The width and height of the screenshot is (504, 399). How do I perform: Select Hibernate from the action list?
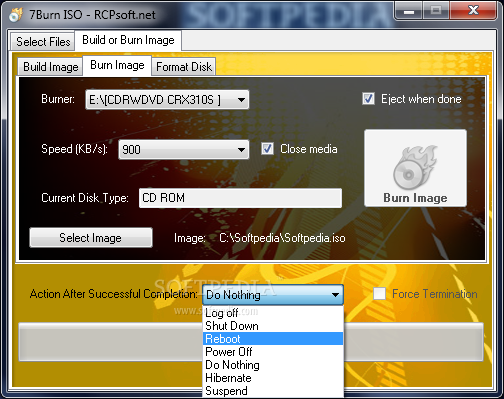tap(273, 378)
